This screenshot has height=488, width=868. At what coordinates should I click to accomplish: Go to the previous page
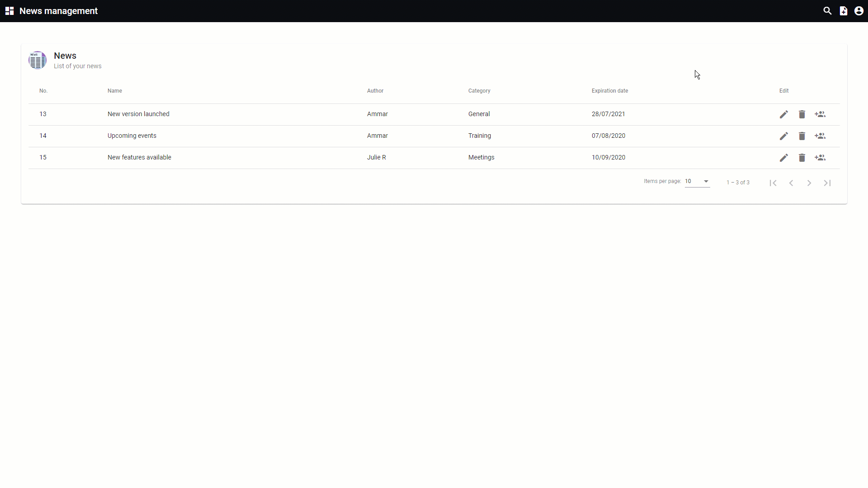(791, 183)
